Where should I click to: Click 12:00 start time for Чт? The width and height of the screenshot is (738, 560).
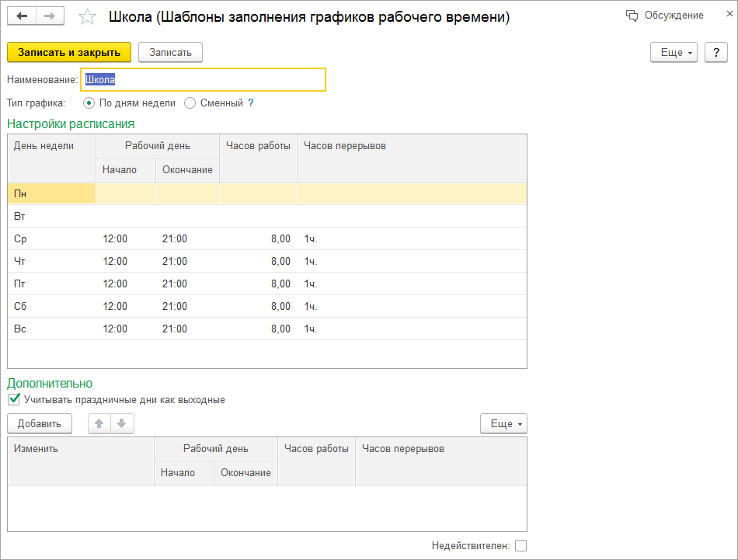[115, 261]
